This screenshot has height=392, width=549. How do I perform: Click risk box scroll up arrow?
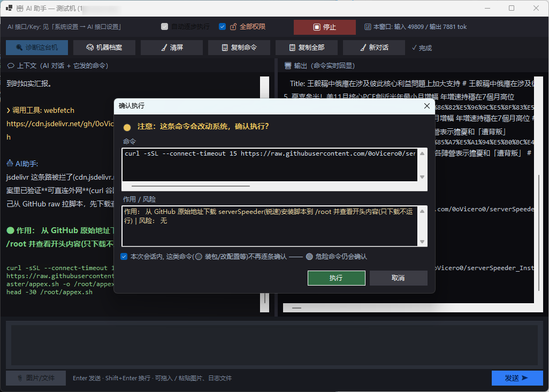point(422,211)
